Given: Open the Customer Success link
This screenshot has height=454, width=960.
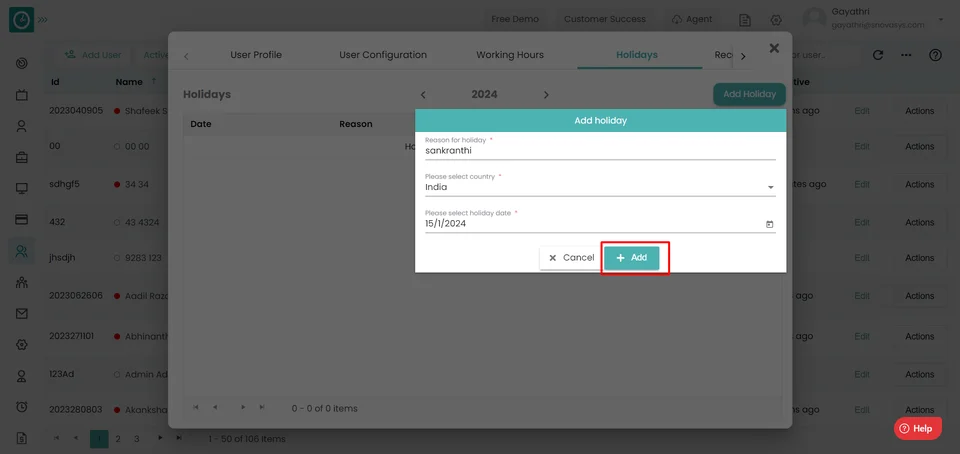Looking at the screenshot, I should (605, 20).
